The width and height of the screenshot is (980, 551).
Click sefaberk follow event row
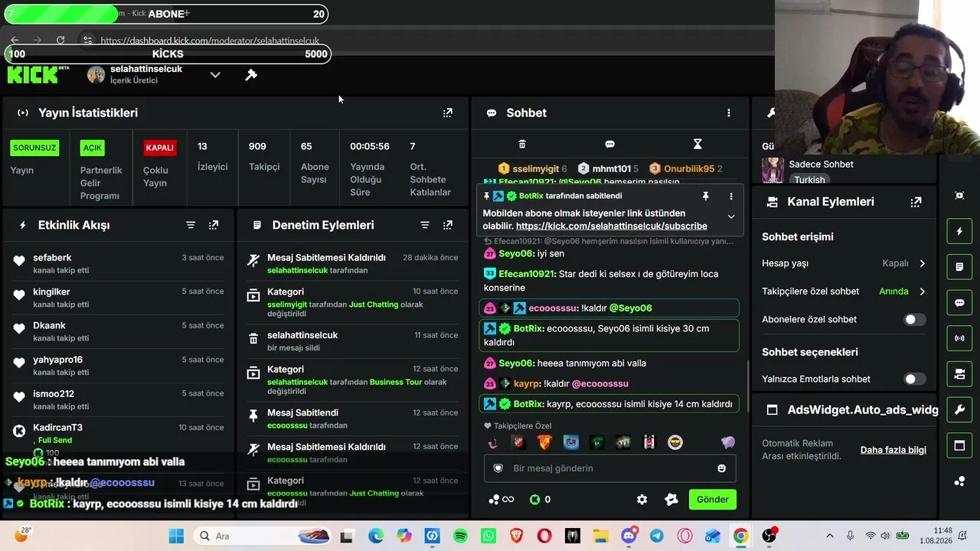119,263
